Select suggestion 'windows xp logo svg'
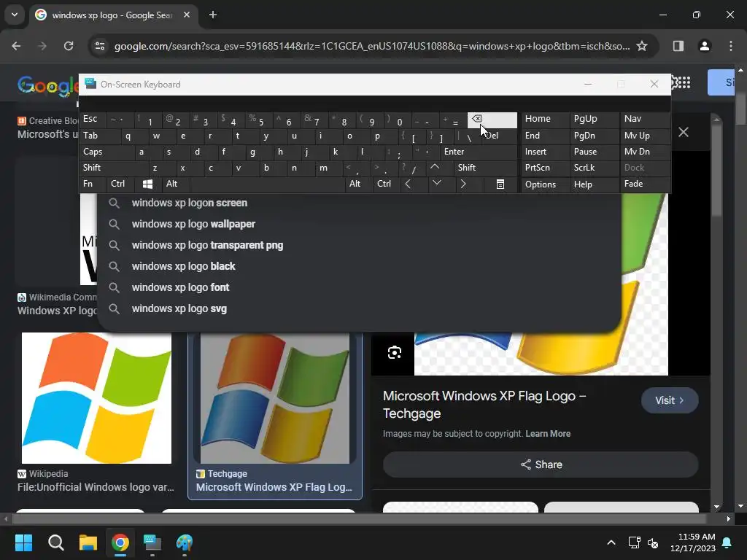The image size is (747, 560). [x=359, y=308]
